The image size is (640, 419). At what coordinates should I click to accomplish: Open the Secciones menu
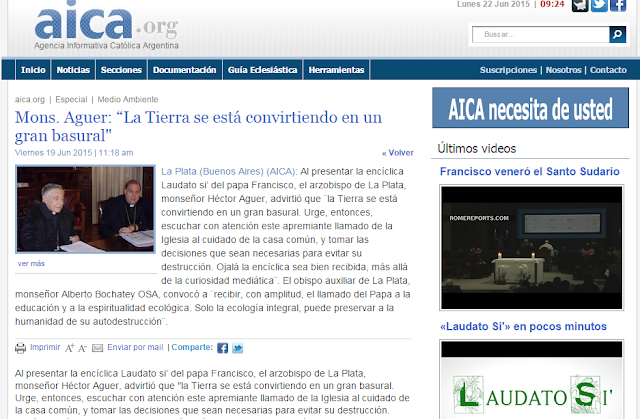click(x=121, y=70)
